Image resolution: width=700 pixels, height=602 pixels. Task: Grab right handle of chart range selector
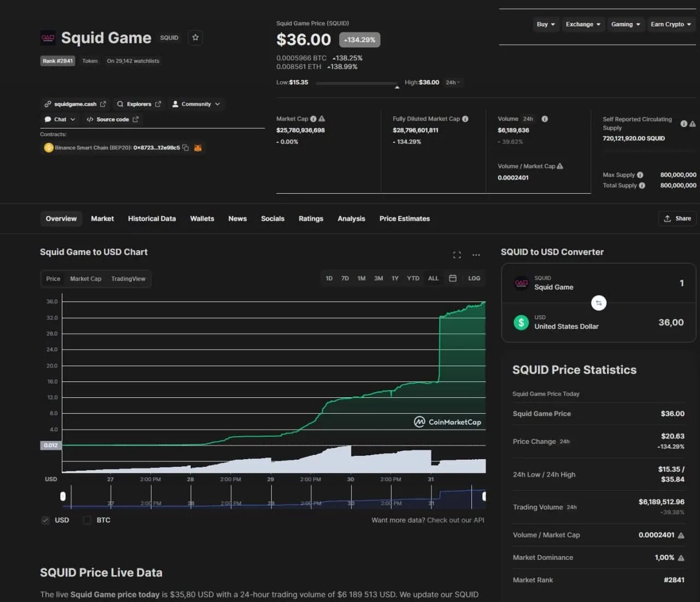click(483, 496)
